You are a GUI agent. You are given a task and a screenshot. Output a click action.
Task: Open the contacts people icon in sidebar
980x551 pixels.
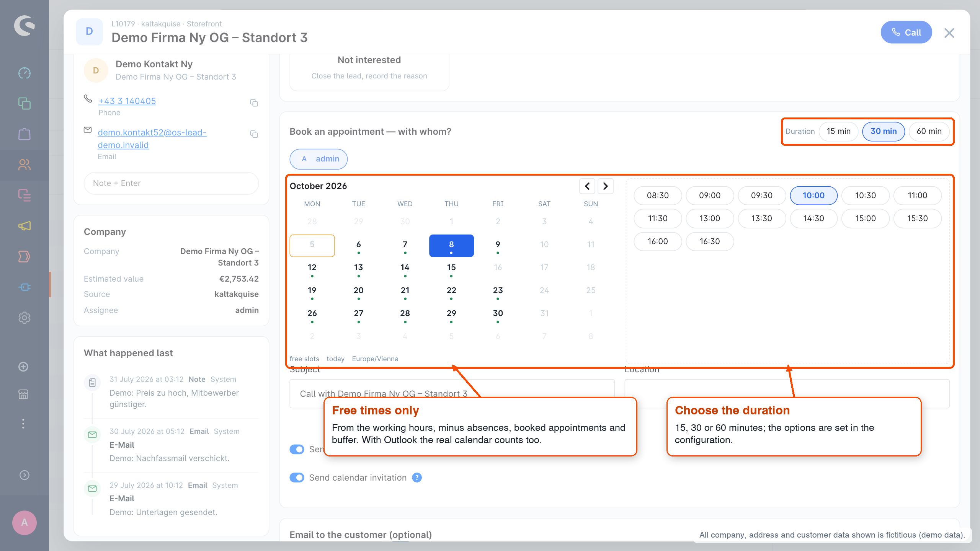pyautogui.click(x=24, y=165)
